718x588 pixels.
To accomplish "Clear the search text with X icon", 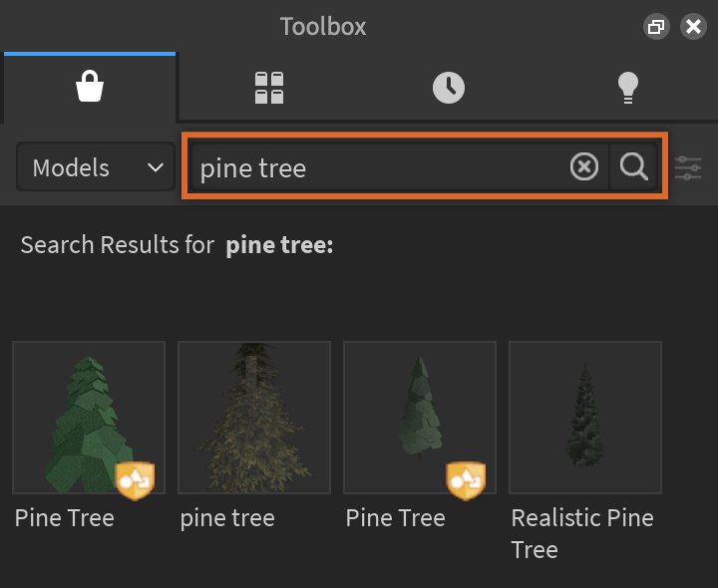I will click(x=584, y=166).
